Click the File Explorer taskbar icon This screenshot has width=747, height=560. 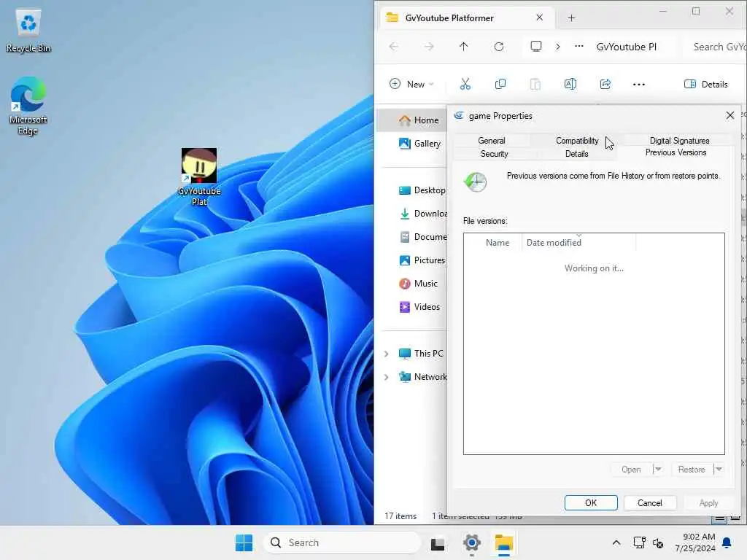pos(503,542)
